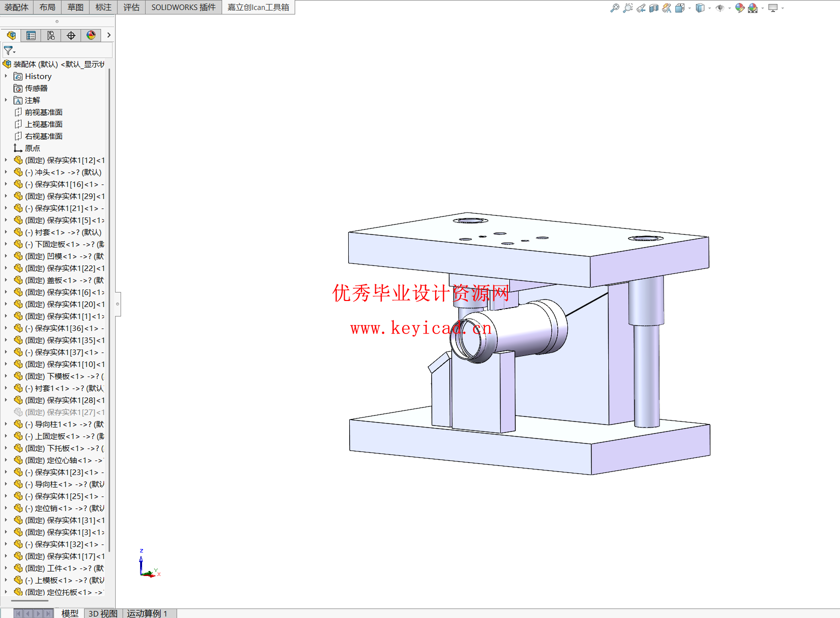Image resolution: width=840 pixels, height=618 pixels.
Task: Open DisplayManager color sphere tab
Action: coord(91,35)
